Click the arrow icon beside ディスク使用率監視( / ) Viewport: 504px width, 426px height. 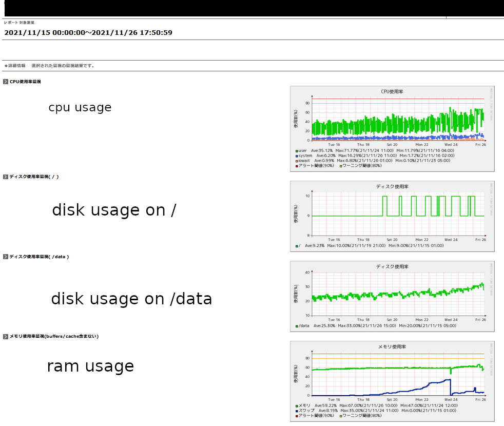point(6,177)
